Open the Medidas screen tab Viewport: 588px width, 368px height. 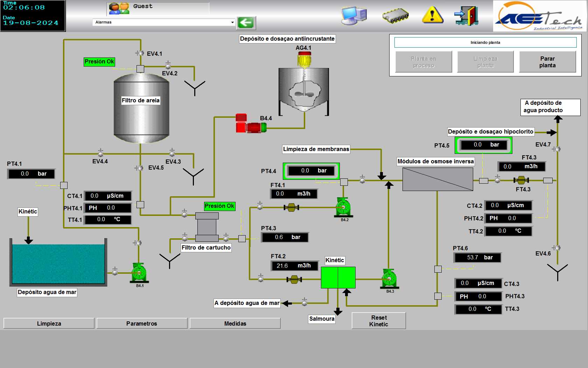click(235, 323)
